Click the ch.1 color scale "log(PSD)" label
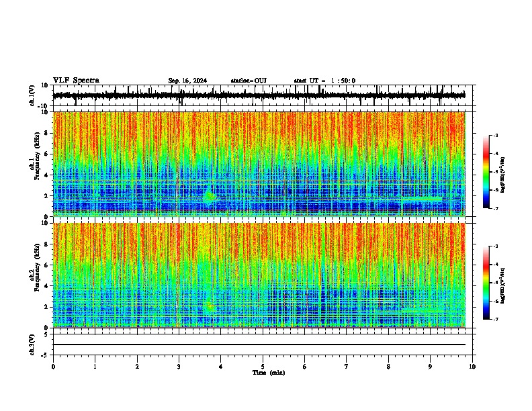This screenshot has height=411, width=532. click(x=502, y=175)
